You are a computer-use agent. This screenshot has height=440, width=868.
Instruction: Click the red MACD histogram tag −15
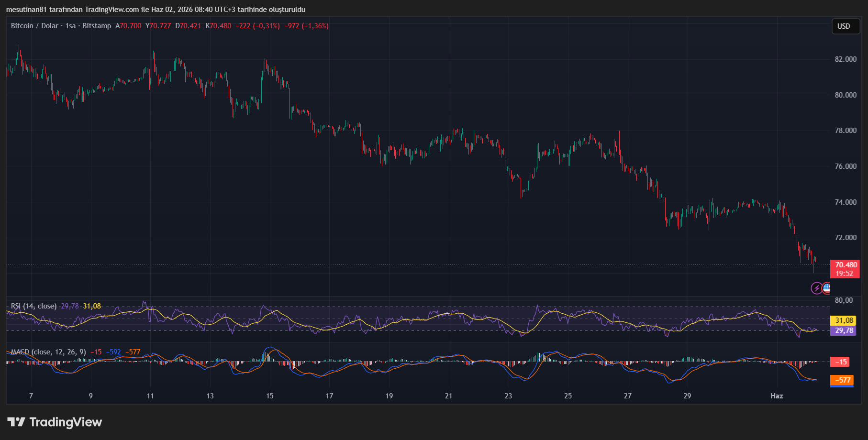(841, 362)
